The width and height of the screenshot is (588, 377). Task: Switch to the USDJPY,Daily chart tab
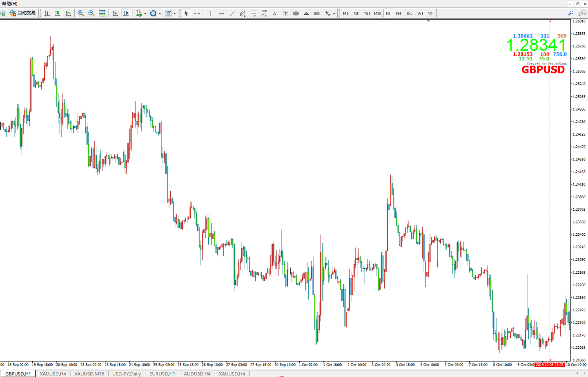point(127,374)
